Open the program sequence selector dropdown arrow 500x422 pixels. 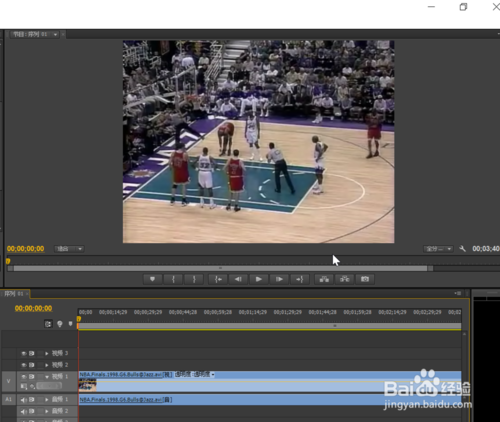point(55,34)
